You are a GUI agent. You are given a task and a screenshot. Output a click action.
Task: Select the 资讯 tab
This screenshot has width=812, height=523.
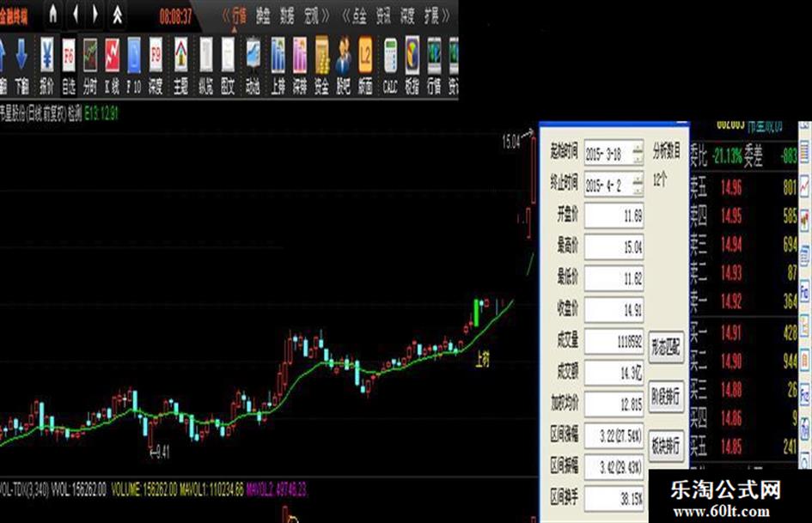click(383, 16)
